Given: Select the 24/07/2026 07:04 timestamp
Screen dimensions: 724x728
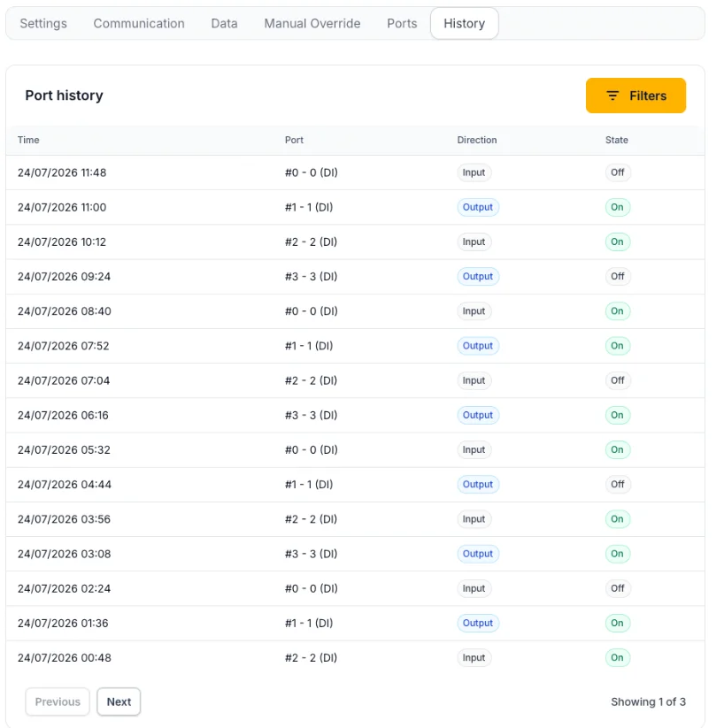Looking at the screenshot, I should [64, 380].
